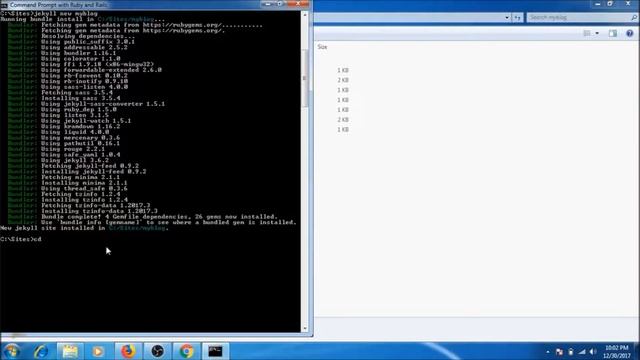Image resolution: width=640 pixels, height=360 pixels.
Task: Click the 'Installing jekyll-feed 0.9.2' line
Action: tap(93, 171)
